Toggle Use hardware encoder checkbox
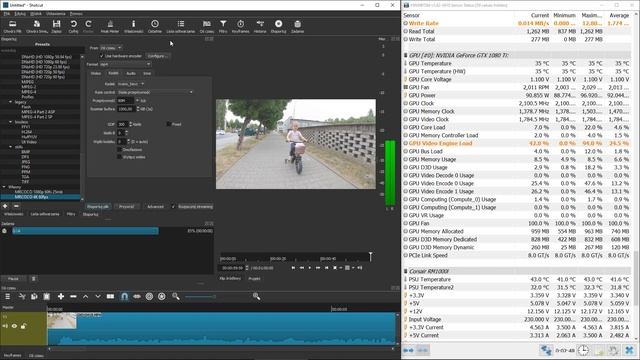The width and height of the screenshot is (640, 360). [102, 56]
